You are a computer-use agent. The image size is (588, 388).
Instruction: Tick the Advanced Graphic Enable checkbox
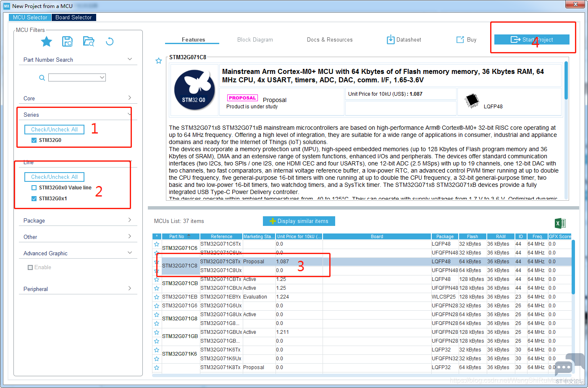pyautogui.click(x=30, y=267)
